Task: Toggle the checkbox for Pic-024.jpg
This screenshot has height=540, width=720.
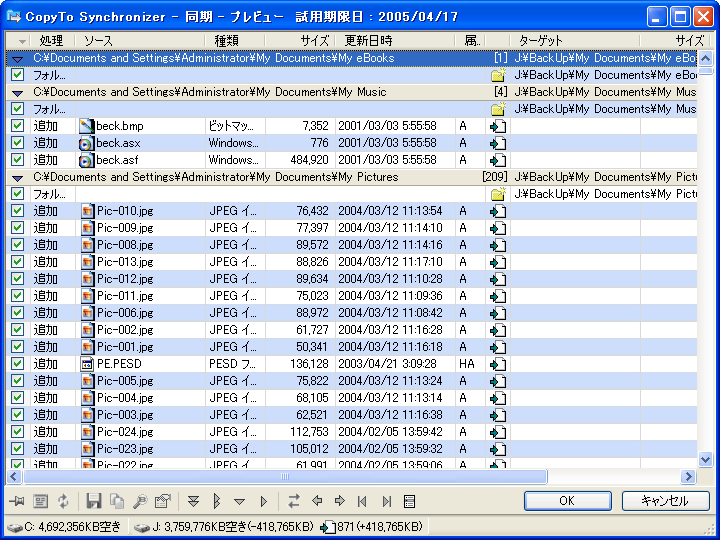Action: [17, 431]
